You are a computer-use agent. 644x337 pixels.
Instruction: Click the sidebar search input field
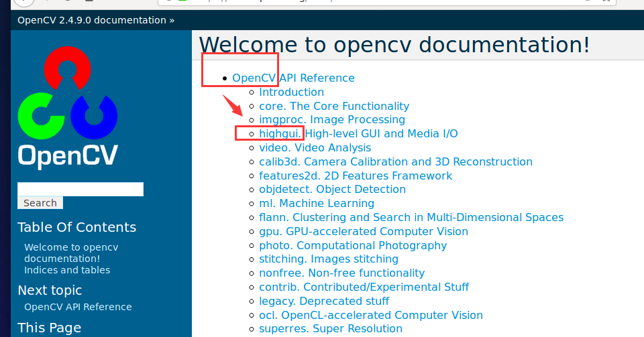(x=80, y=190)
